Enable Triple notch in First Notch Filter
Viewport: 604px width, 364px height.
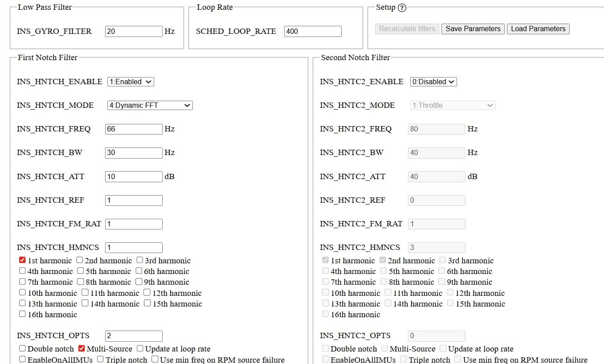[100, 359]
